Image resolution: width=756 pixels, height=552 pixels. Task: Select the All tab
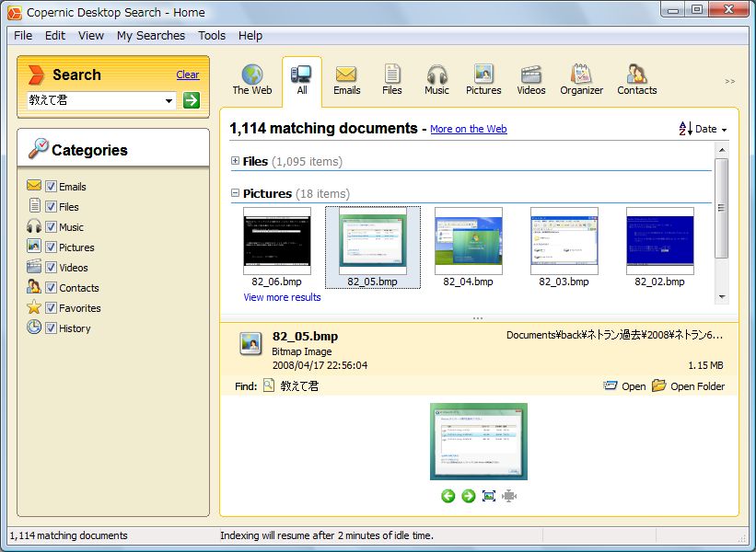point(302,80)
